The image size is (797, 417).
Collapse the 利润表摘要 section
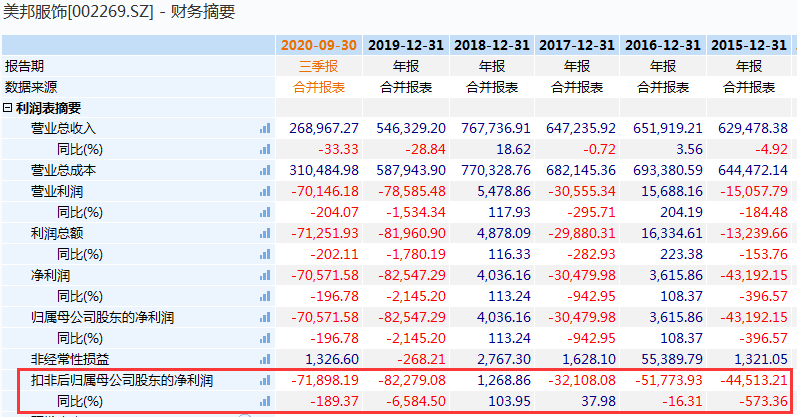click(x=9, y=108)
